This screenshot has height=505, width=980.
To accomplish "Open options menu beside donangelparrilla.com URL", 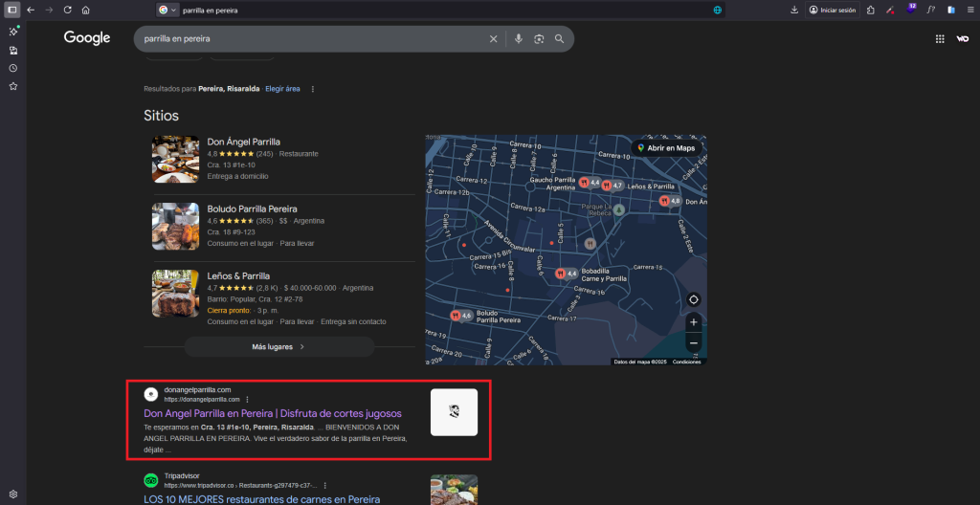I will [x=248, y=400].
